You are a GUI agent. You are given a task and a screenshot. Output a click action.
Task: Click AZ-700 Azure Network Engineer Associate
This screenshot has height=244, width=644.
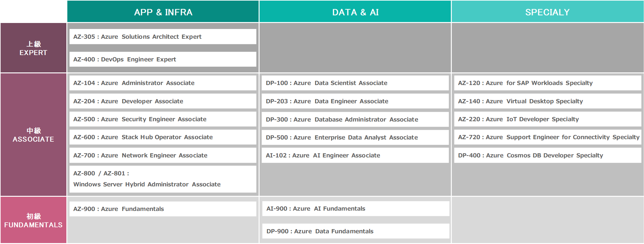click(x=163, y=155)
